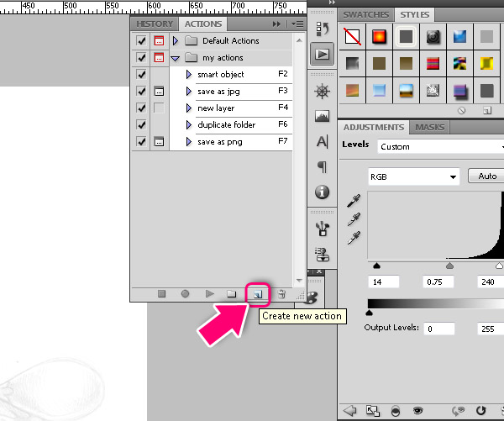Open the Info panel icon in dock

(322, 192)
